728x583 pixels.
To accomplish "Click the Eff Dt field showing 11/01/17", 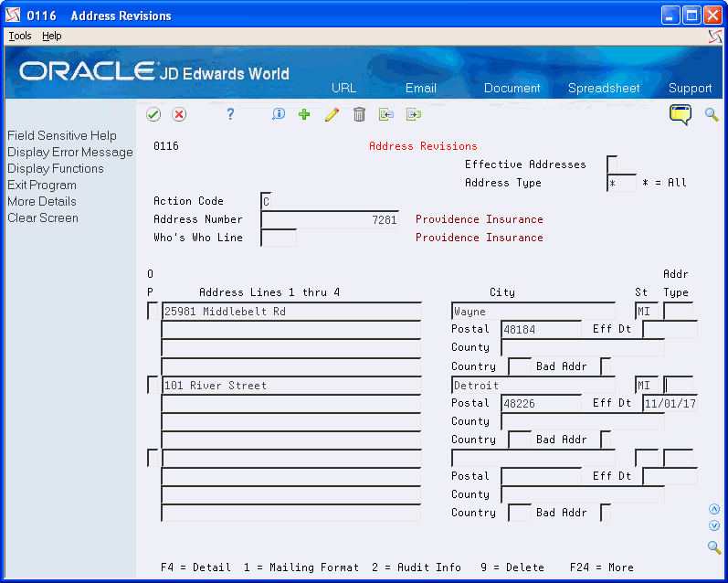I will tap(670, 403).
